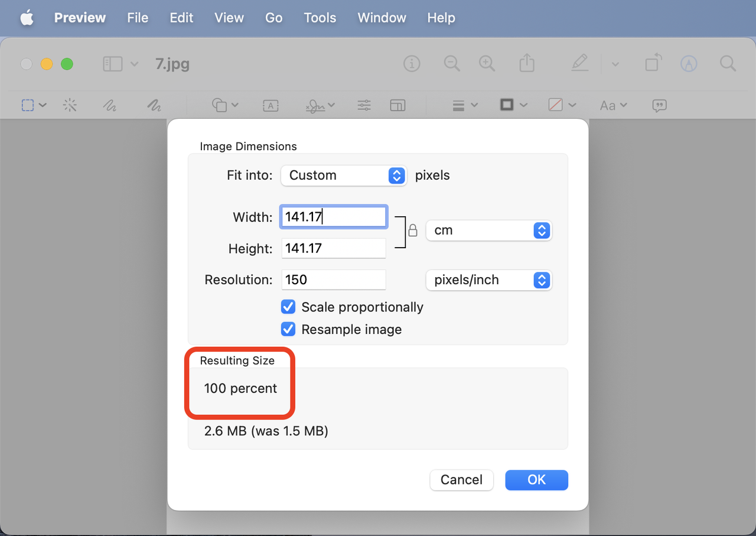Select the Sketch drawing tool
The height and width of the screenshot is (536, 756).
point(109,105)
